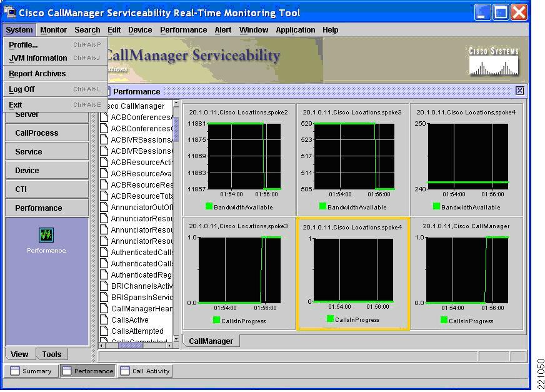Viewport: 545px width, 392px height.
Task: Click the Performance button in the left sidebar
Action: click(x=47, y=208)
